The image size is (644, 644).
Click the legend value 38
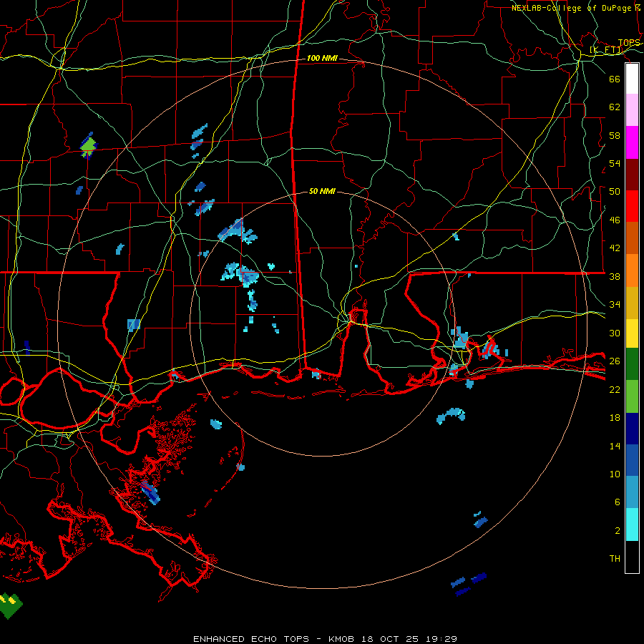pyautogui.click(x=615, y=276)
